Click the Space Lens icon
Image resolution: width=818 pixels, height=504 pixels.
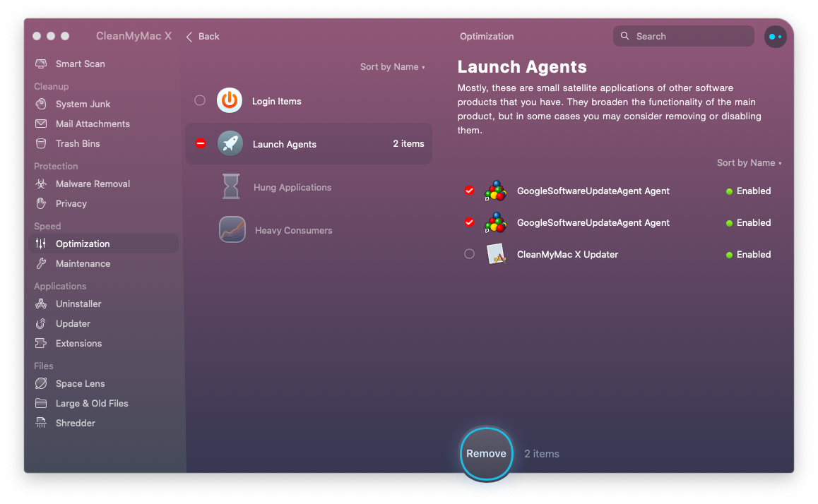point(41,383)
